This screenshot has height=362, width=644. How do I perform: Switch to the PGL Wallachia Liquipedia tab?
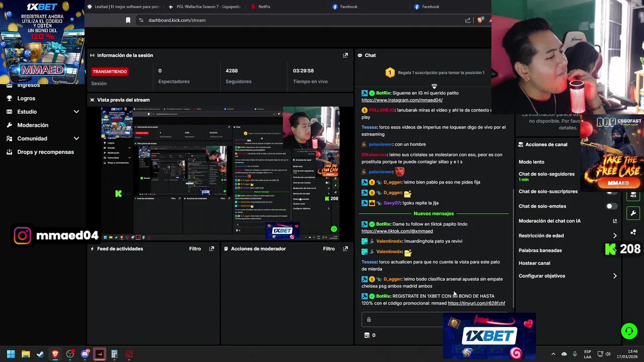coord(205,7)
